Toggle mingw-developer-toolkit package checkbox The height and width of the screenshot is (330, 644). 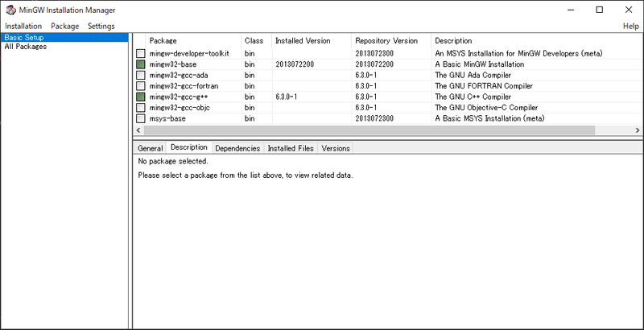[141, 53]
